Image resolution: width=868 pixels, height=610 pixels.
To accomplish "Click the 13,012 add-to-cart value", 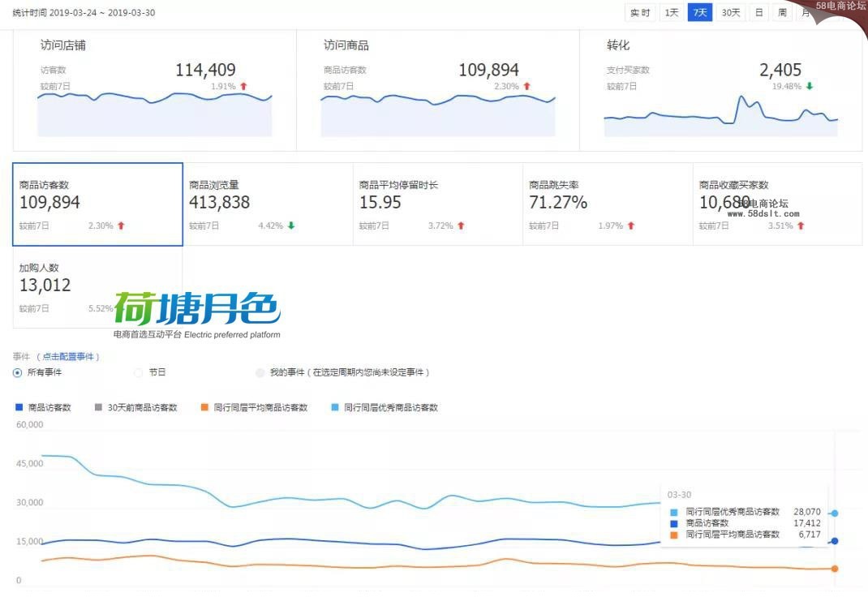I will pos(45,286).
